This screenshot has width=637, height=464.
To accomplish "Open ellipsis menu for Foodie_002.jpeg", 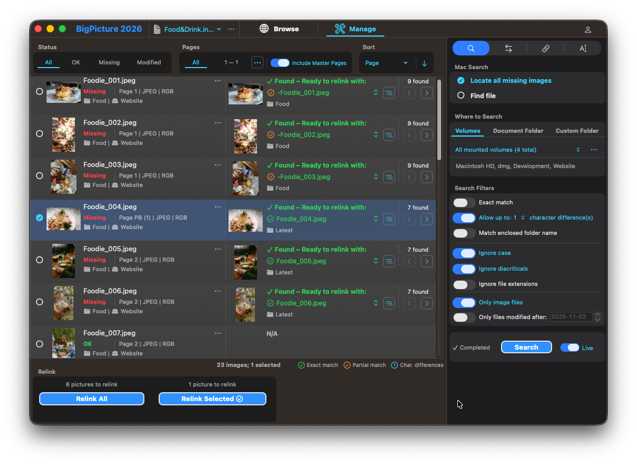I will [x=217, y=123].
